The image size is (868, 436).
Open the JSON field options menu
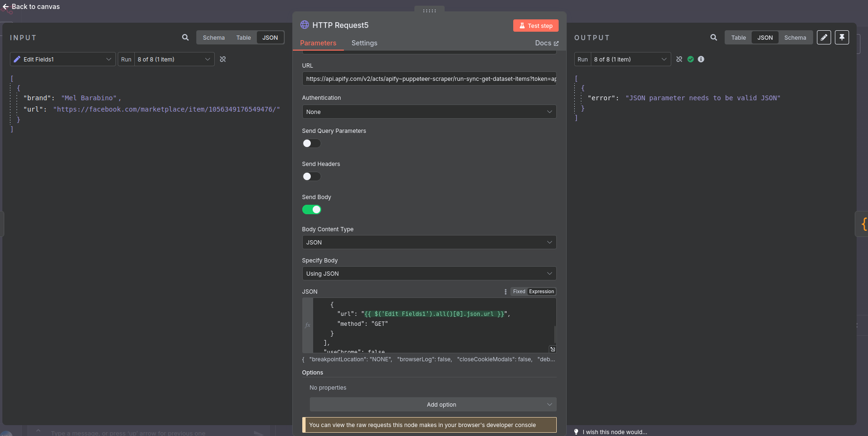(506, 292)
